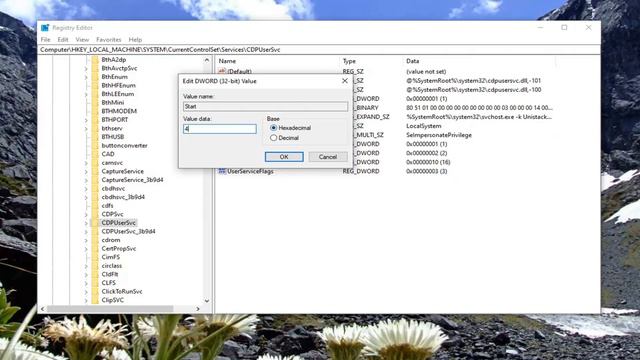Select the CDPUserSvc_3b9d4 key
This screenshot has width=640, height=360.
[128, 231]
